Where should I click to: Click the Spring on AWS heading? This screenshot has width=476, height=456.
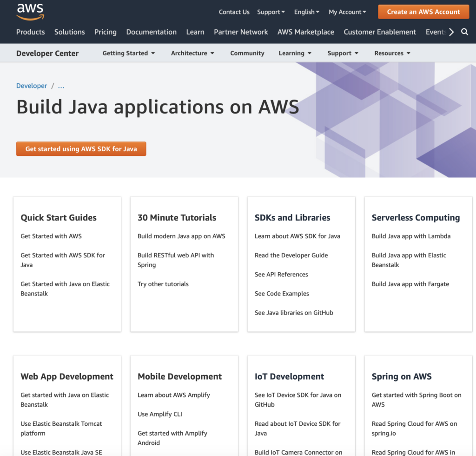point(401,376)
